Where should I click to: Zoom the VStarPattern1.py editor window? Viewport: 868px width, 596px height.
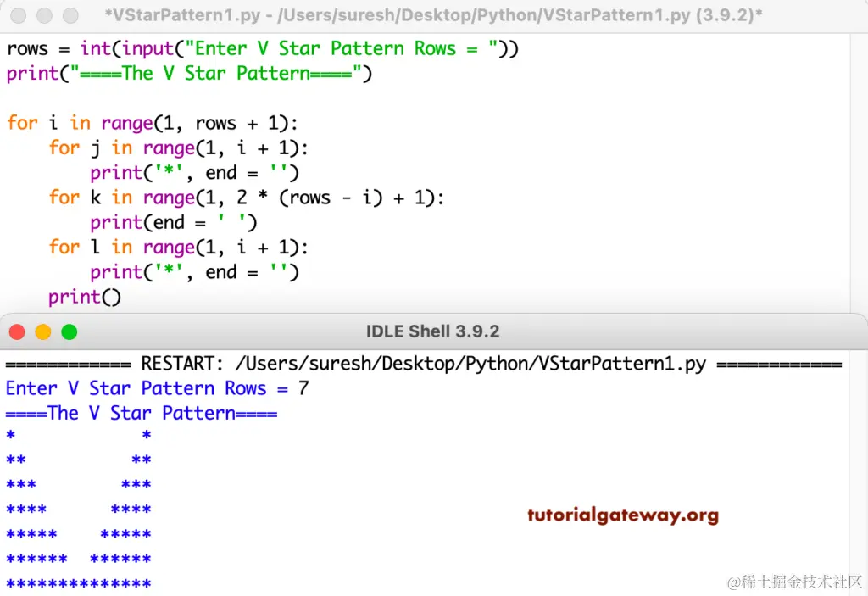pyautogui.click(x=70, y=15)
